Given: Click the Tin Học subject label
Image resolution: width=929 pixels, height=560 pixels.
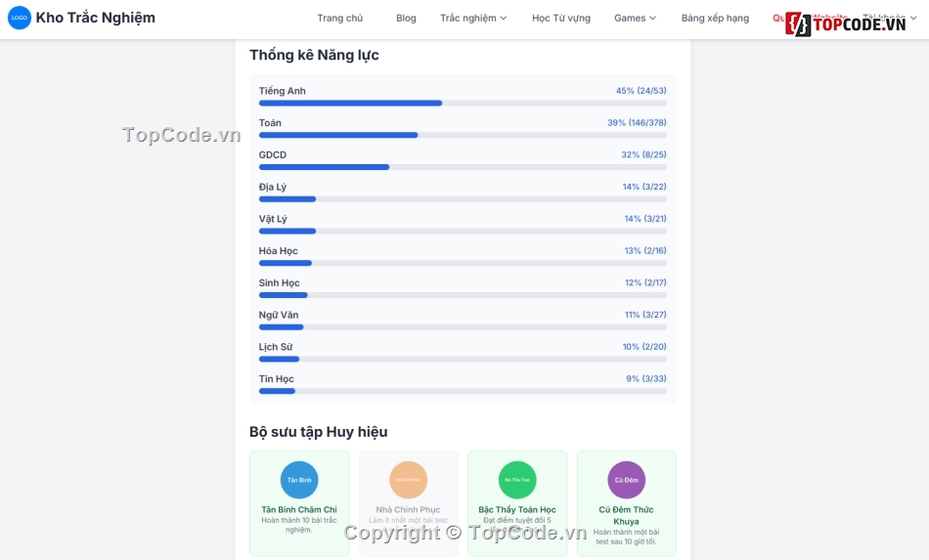Looking at the screenshot, I should tap(277, 379).
